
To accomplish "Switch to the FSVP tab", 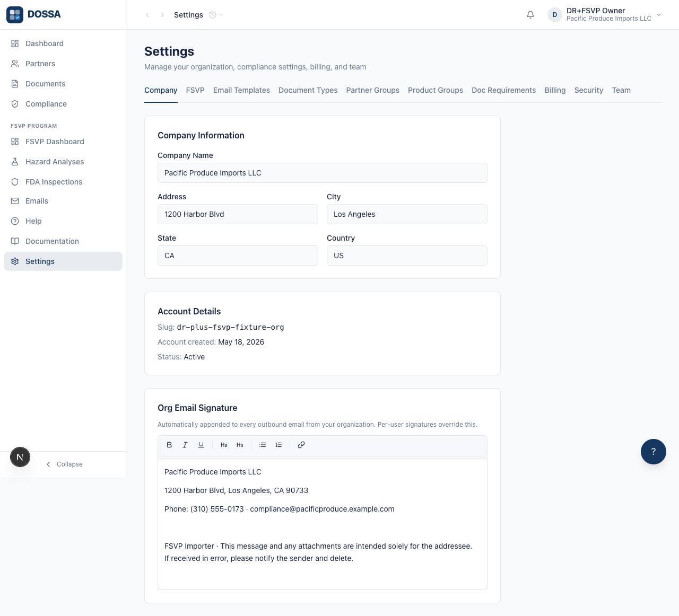I will (195, 90).
